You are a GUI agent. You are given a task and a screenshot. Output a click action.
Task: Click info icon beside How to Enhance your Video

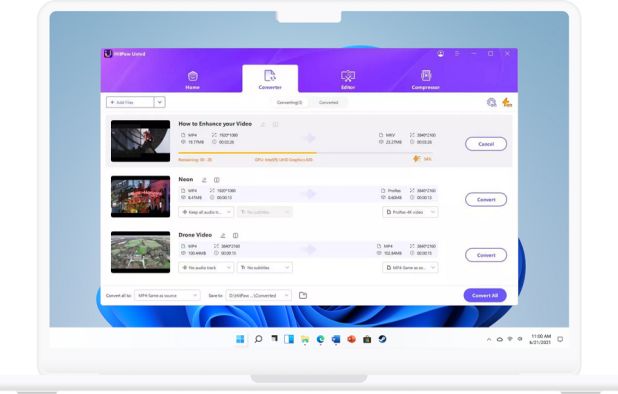pos(275,124)
